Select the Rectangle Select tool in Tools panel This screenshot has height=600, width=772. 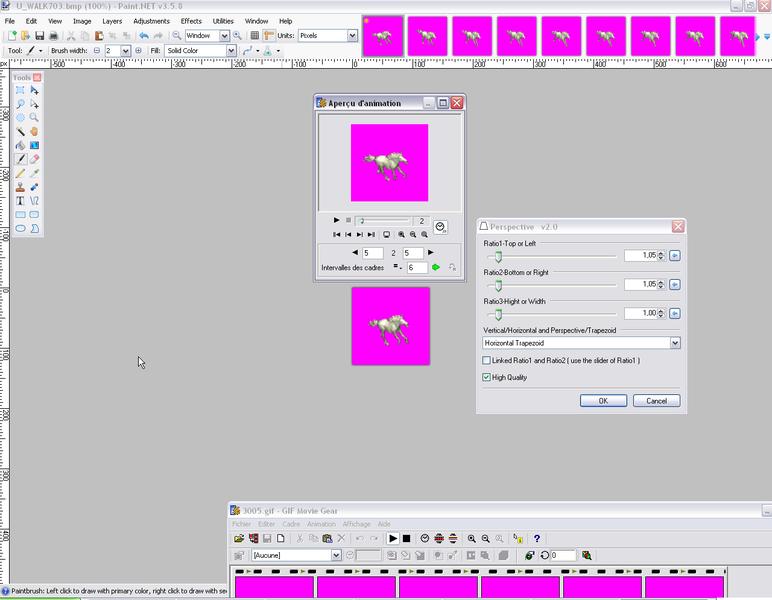click(20, 90)
